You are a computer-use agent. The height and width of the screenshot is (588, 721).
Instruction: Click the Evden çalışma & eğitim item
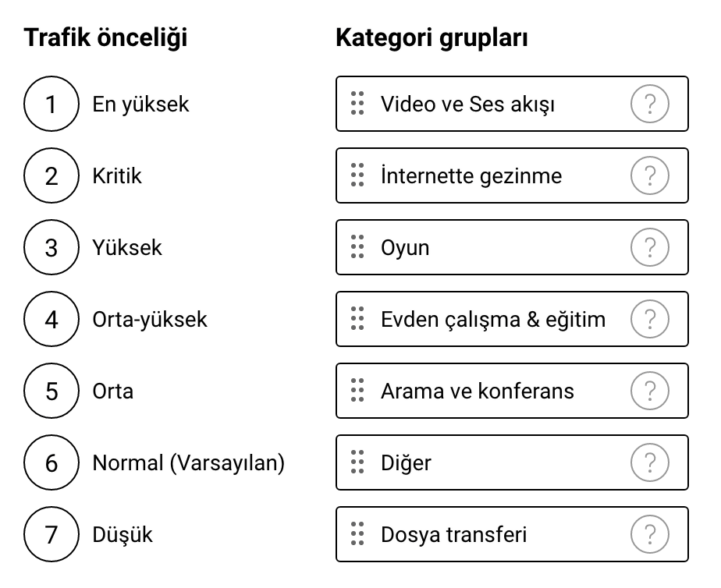(512, 319)
